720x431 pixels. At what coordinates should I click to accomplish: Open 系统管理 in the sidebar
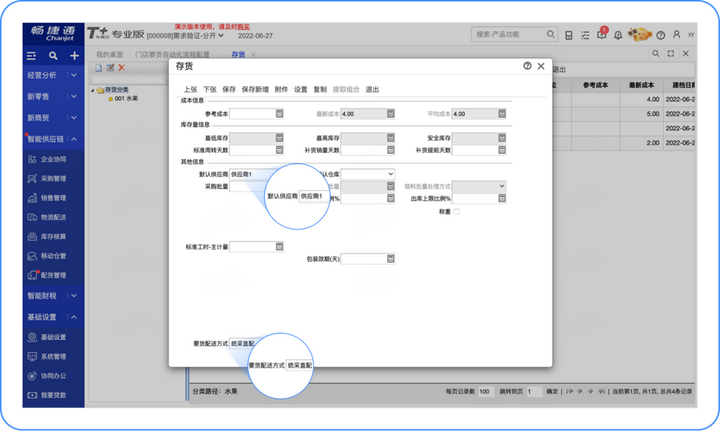[x=53, y=357]
